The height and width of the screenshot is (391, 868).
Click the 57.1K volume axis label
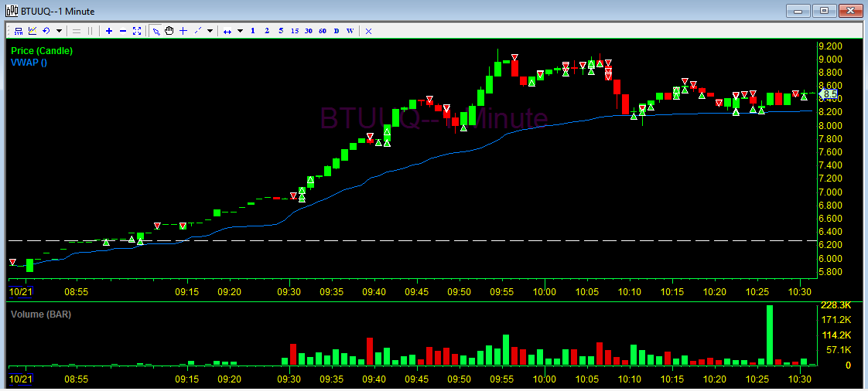(x=839, y=350)
